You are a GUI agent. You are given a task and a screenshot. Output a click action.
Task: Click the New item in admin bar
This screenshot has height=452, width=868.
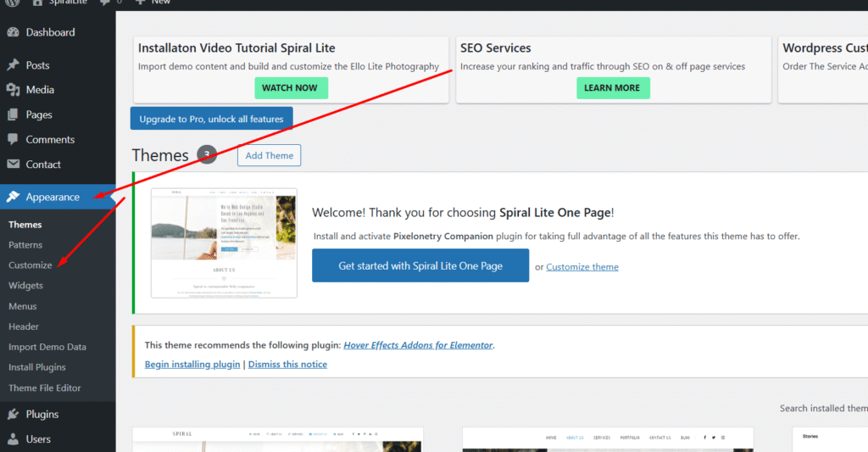click(x=153, y=3)
